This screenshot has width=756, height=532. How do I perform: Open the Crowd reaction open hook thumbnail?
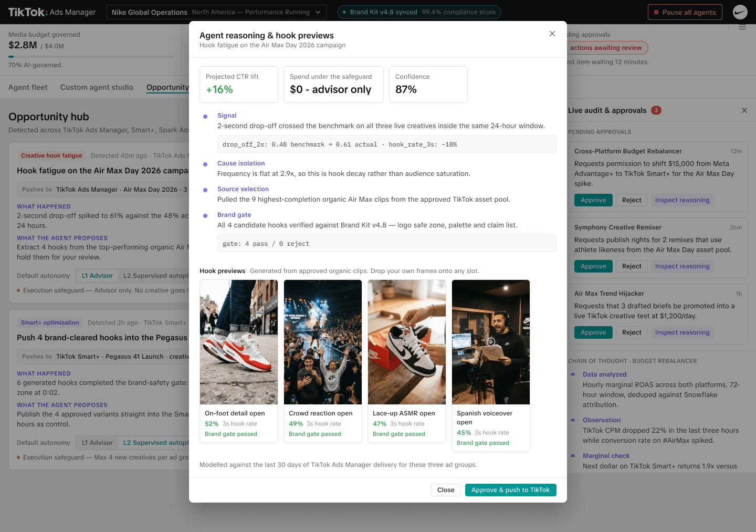[323, 342]
